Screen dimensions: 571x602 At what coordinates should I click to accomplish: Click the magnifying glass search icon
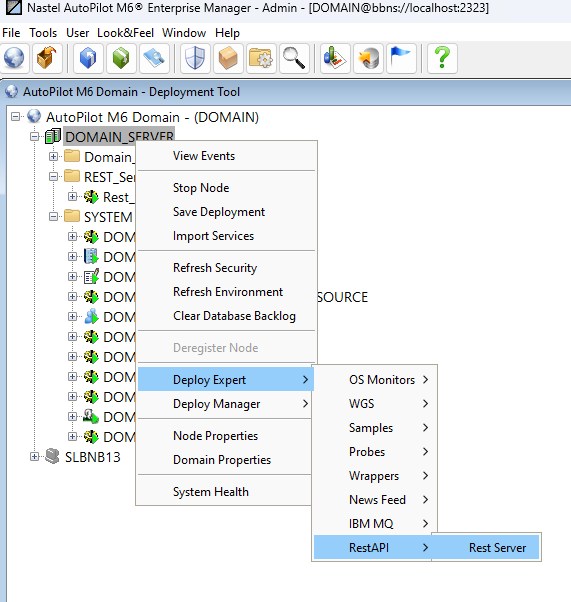click(x=294, y=58)
